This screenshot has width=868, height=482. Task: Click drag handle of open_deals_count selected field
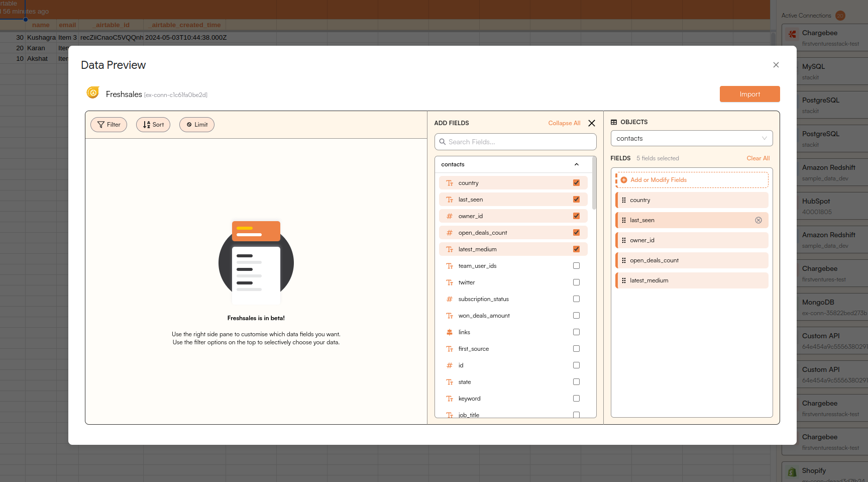[624, 260]
